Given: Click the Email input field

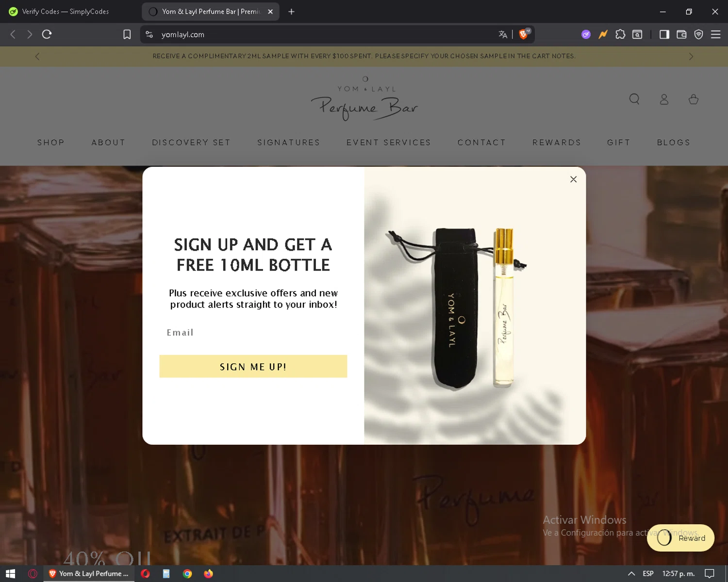Looking at the screenshot, I should 253,332.
